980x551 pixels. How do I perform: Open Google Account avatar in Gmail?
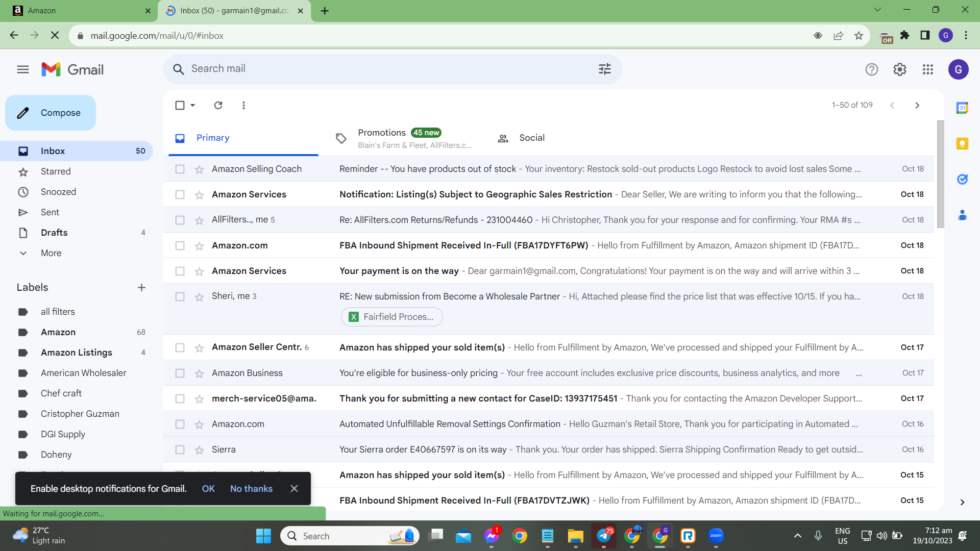pos(958,69)
